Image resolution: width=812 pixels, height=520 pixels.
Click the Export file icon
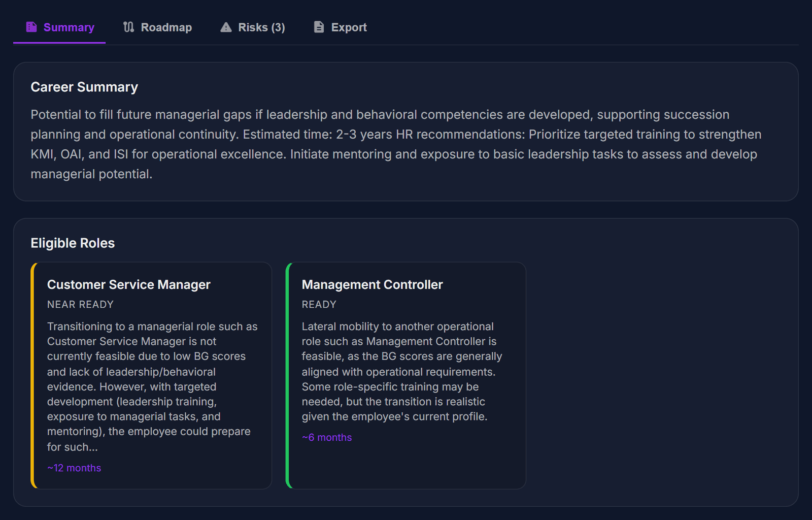pos(319,27)
